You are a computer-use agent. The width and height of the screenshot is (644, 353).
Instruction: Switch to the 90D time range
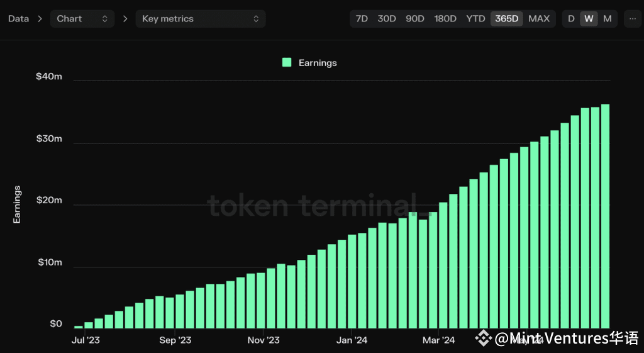point(415,19)
